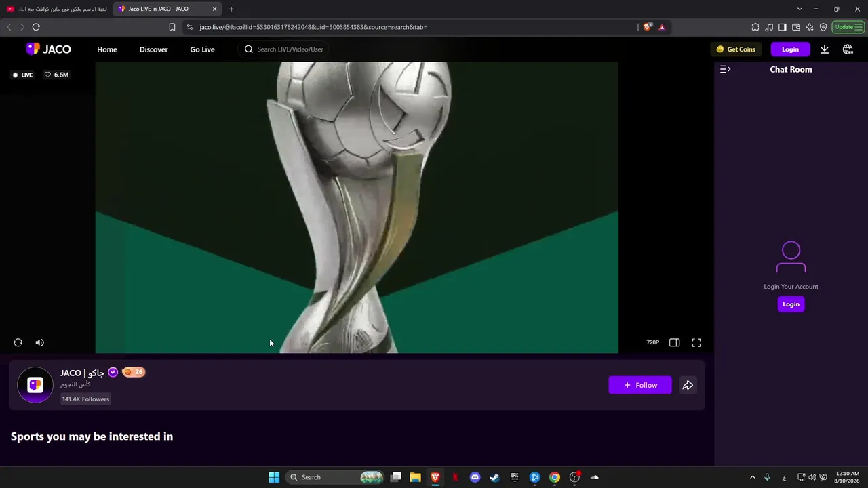Open Brave Rewards triangle icon
This screenshot has width=868, height=488.
pyautogui.click(x=662, y=27)
